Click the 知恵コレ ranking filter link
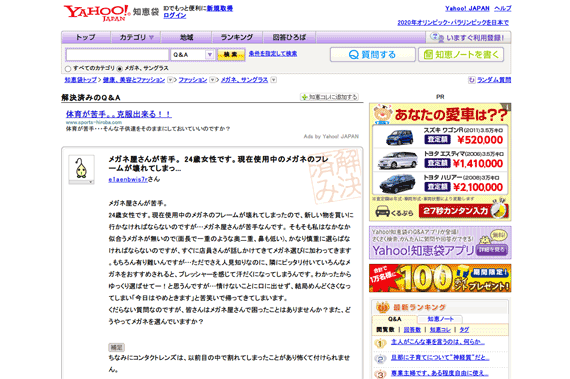 point(440,330)
